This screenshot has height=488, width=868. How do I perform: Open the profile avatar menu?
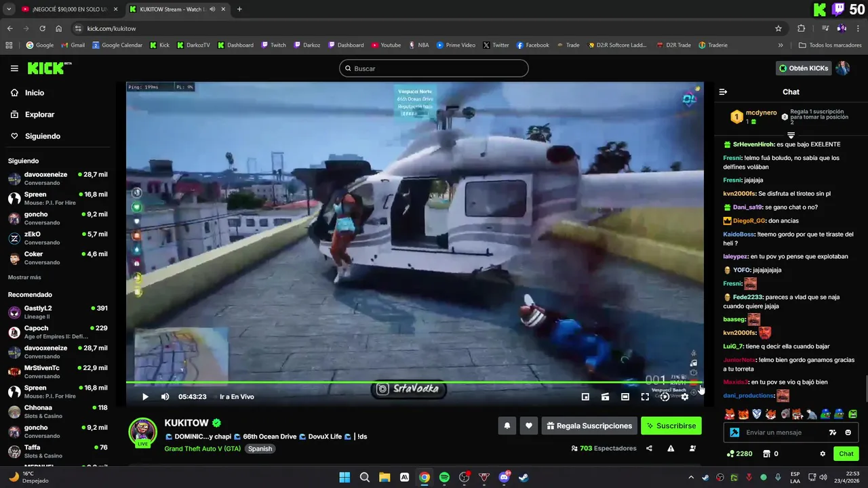tap(843, 68)
